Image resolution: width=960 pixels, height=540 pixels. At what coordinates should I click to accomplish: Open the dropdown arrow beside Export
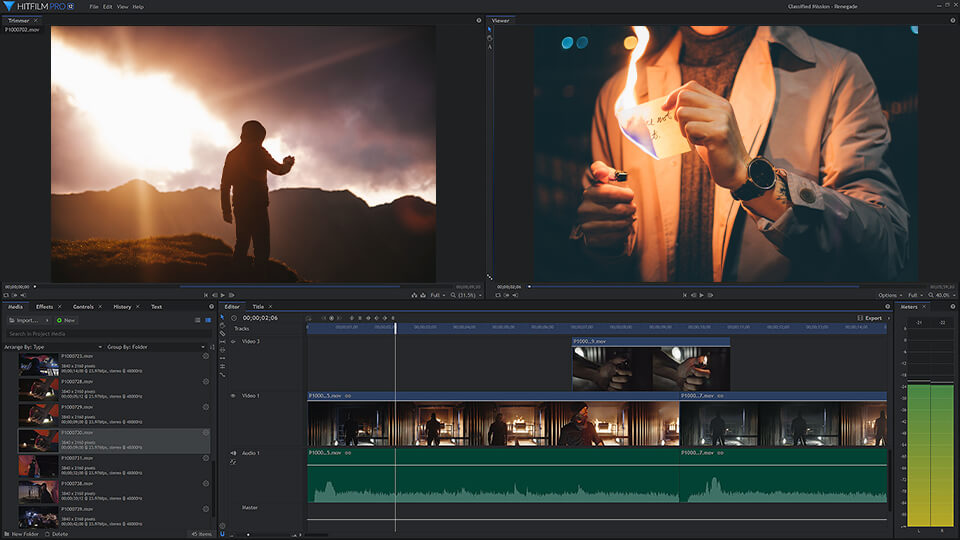click(x=888, y=318)
